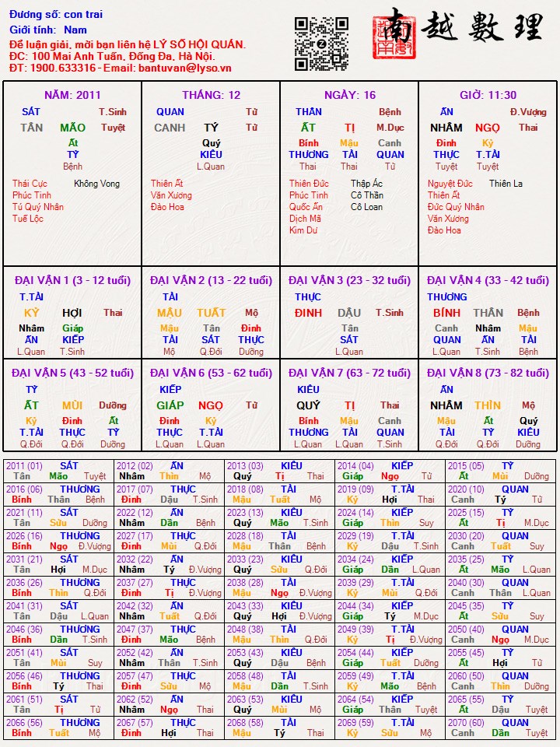Click the 'Cô Loan' label
Viewport: 560px width, 747px height.
(x=366, y=207)
